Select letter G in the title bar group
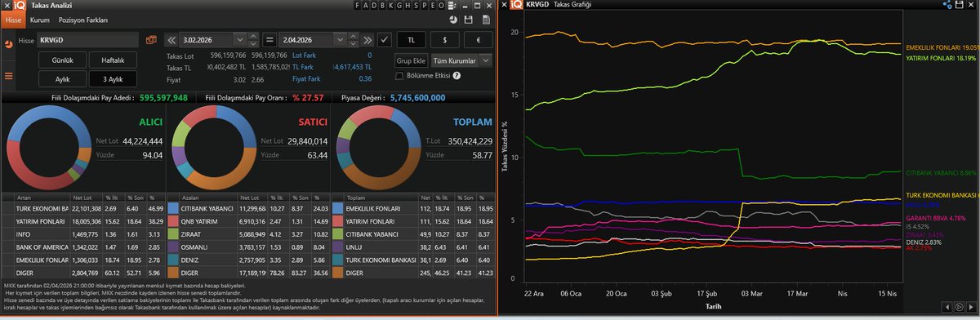This screenshot has height=320, width=980. 400,5
